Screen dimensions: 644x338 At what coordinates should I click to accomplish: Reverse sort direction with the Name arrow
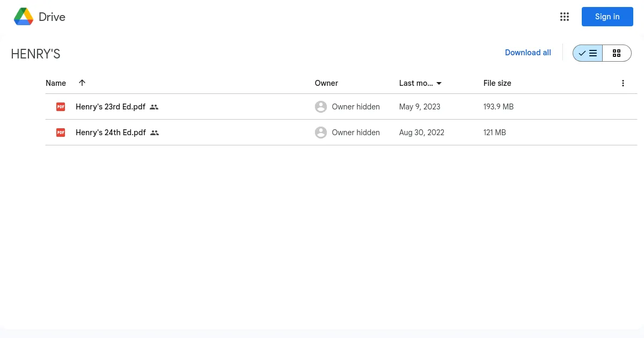tap(82, 83)
